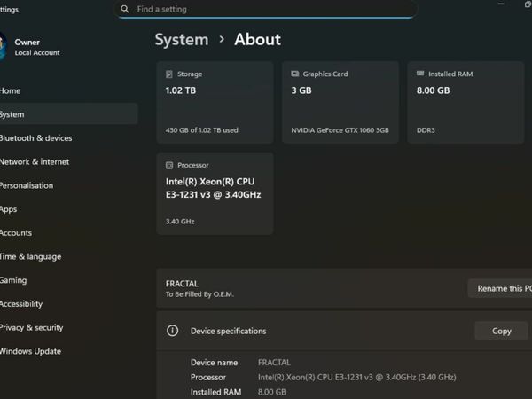
Task: Click the Graphics Card icon
Action: [x=294, y=74]
